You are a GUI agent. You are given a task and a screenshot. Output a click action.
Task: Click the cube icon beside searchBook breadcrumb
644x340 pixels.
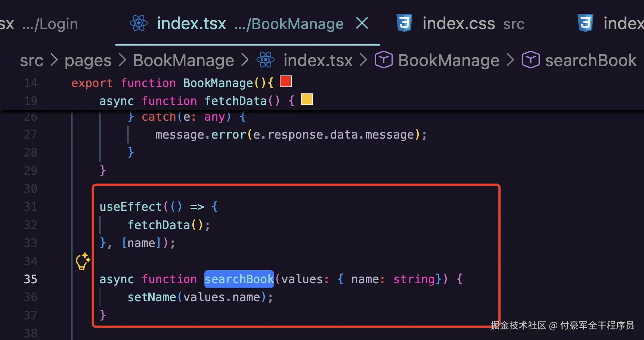531,60
